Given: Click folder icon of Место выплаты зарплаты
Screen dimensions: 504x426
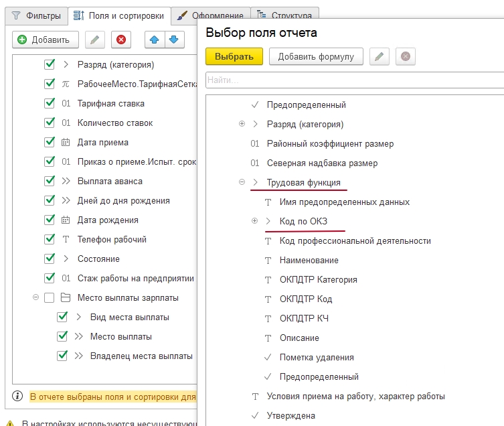Looking at the screenshot, I should (x=66, y=297).
